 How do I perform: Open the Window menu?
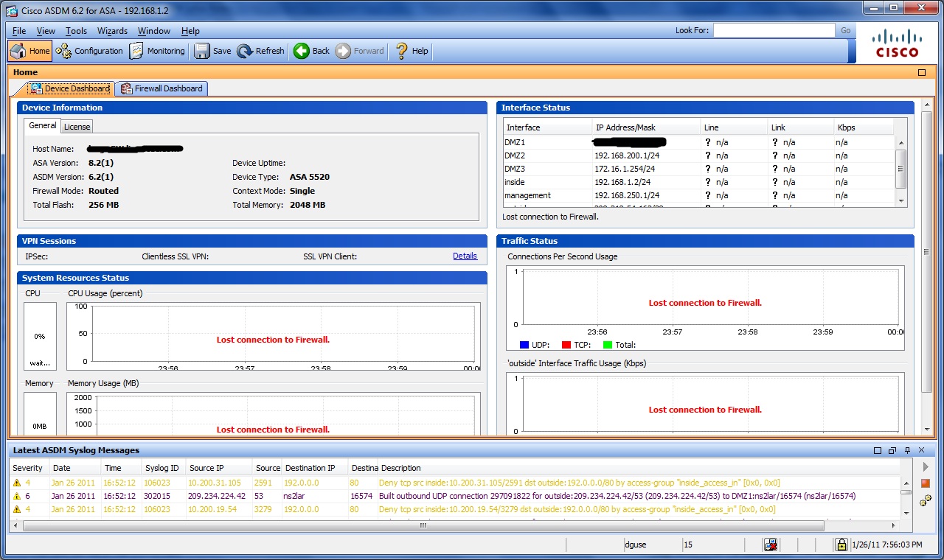click(154, 31)
